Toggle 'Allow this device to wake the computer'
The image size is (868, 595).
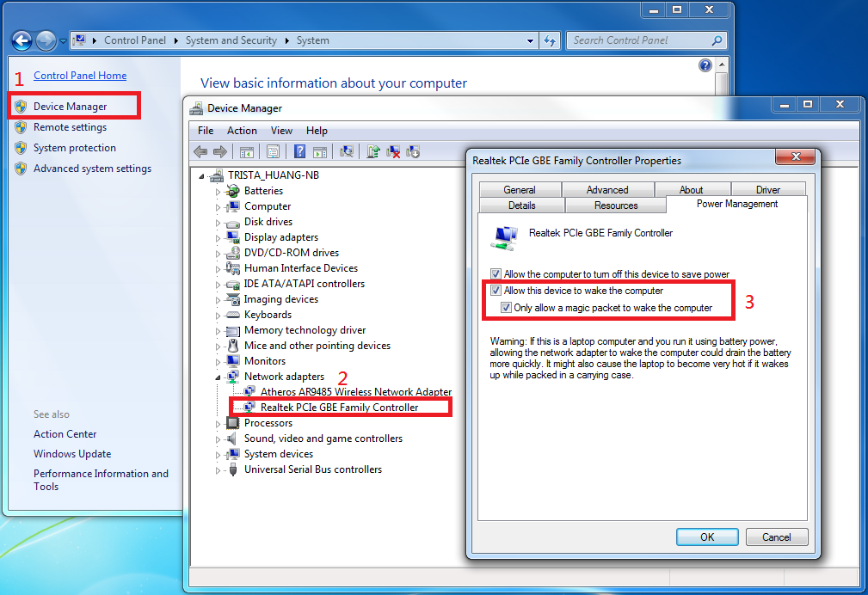pyautogui.click(x=496, y=290)
